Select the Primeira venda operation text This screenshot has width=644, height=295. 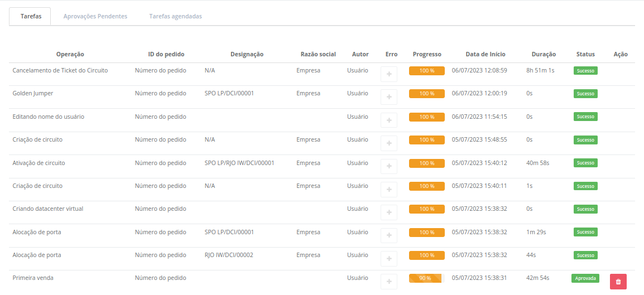(x=33, y=278)
